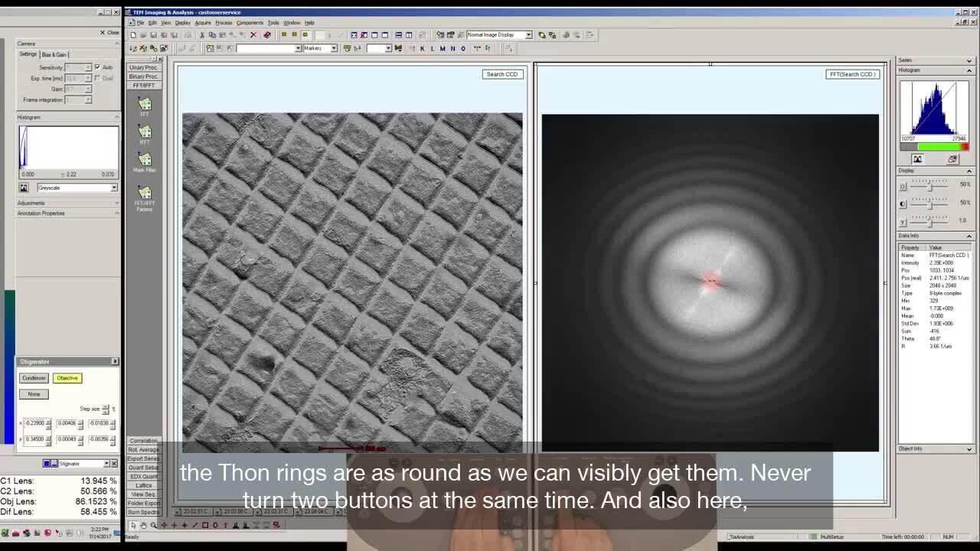Adjust the brightness slider in Display panel
This screenshot has height=551, width=980.
tap(929, 185)
